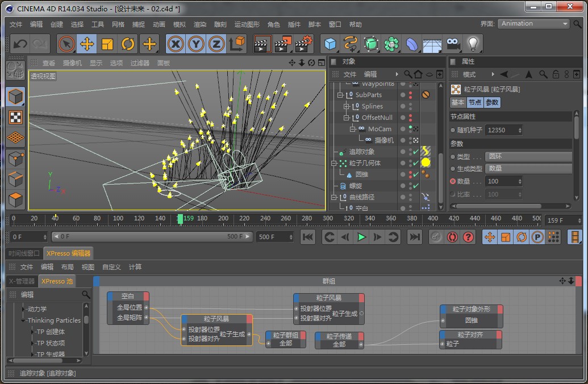Toggle the 数量 keyframe radio dot
This screenshot has width=588, height=384.
453,182
